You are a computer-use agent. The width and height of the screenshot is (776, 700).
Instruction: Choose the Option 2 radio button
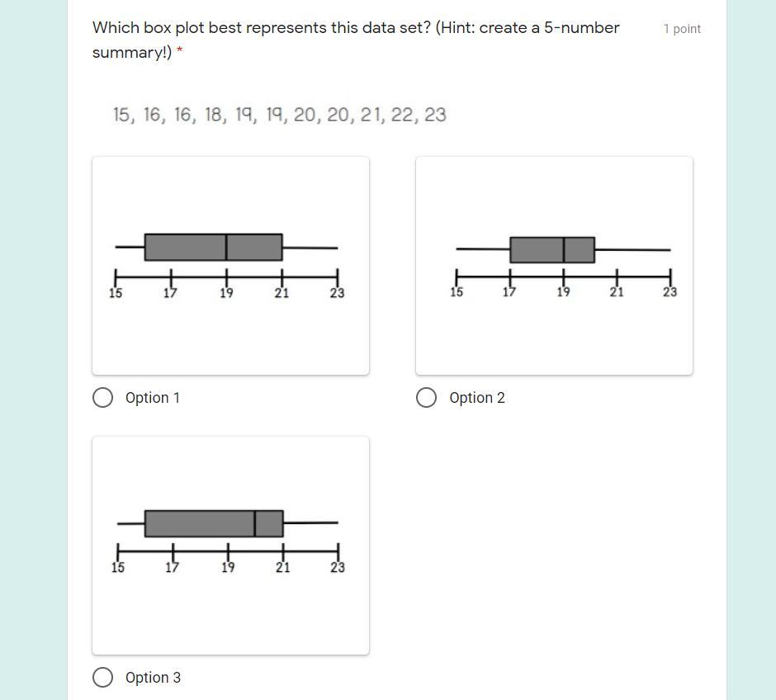coord(427,398)
